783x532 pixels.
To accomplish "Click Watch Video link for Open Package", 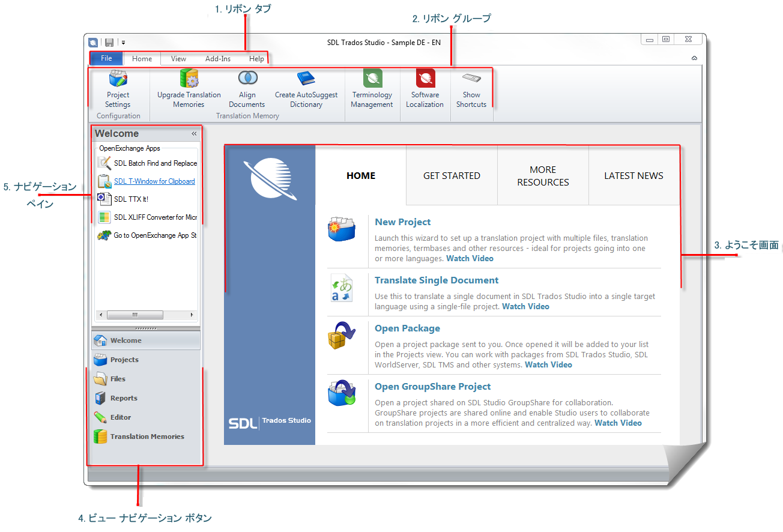I will tap(548, 364).
